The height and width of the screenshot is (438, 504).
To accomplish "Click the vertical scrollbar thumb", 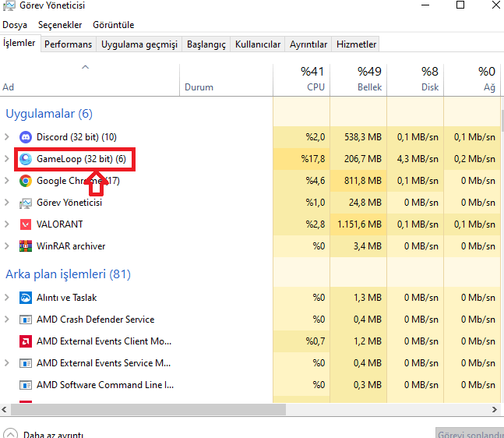I will (x=502, y=121).
